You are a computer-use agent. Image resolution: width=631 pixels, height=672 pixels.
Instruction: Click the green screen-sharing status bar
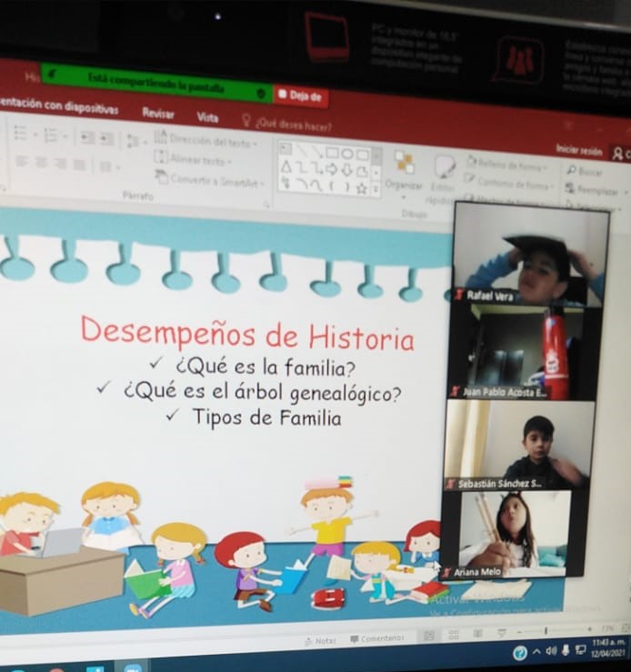click(x=156, y=82)
